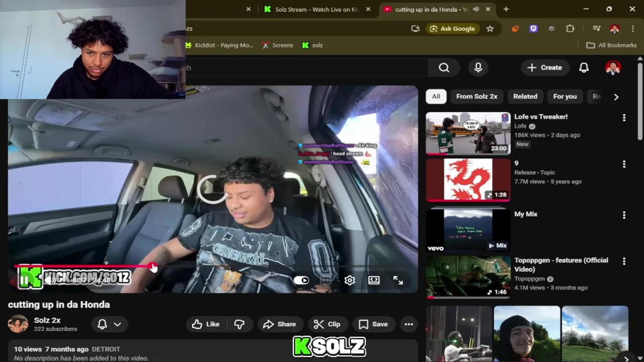Open the Extensions puzzle piece menu
This screenshot has width=644, height=362.
(570, 29)
